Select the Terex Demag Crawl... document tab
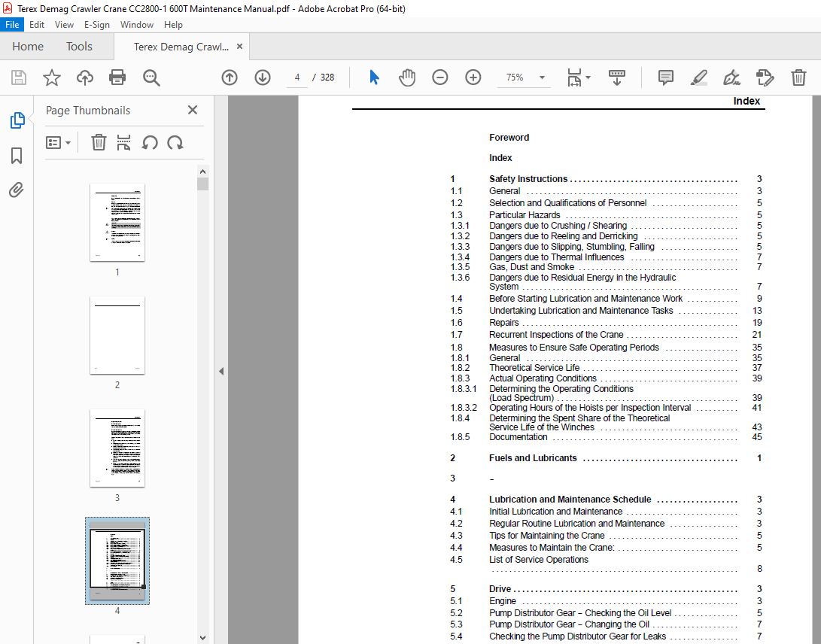This screenshot has width=821, height=644. [181, 47]
